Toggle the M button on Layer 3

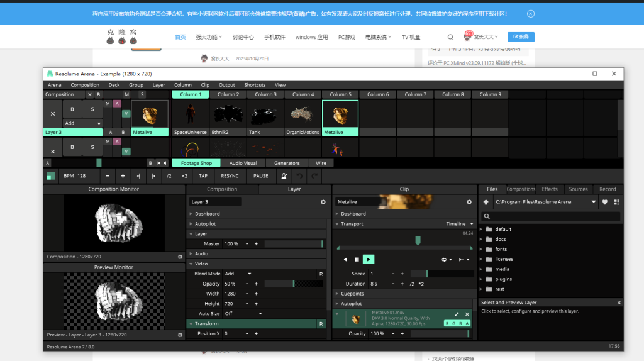108,104
